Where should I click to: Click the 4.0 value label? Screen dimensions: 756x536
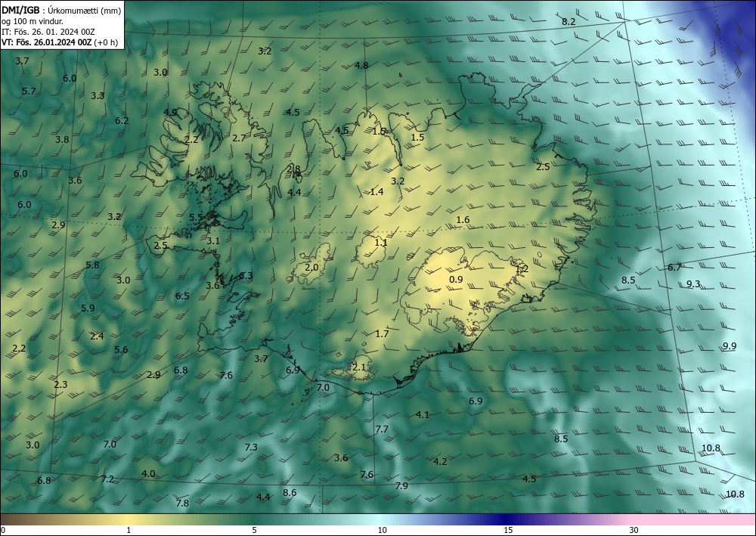pyautogui.click(x=148, y=474)
